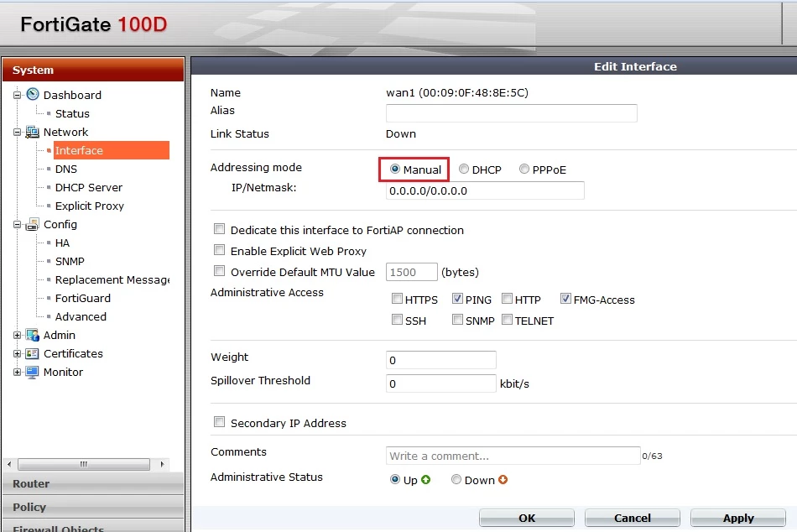Open the System menu section
This screenshot has height=532, width=797.
[93, 70]
